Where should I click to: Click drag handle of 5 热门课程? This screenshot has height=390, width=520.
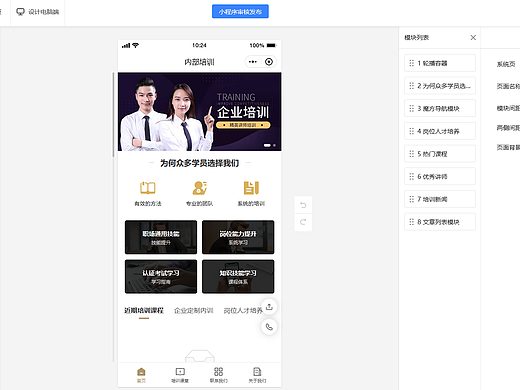pos(412,154)
